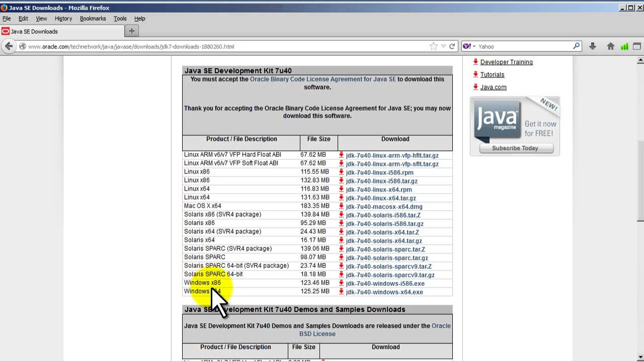Download jdk-7u40-linux-x64.tar.gz
This screenshot has height=362, width=644.
(381, 198)
